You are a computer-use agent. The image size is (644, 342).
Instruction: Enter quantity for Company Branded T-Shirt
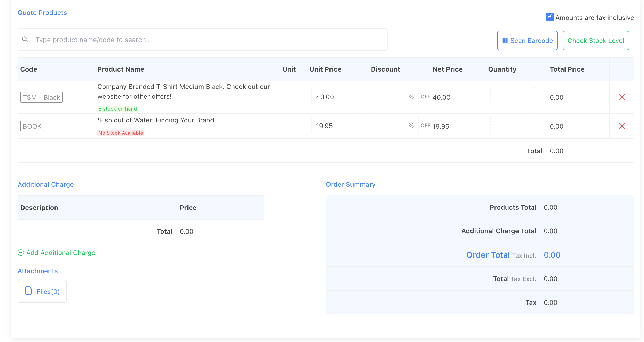click(512, 97)
